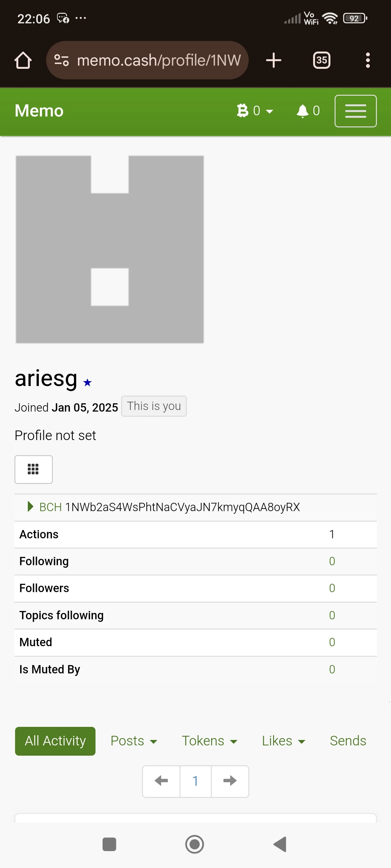This screenshot has height=868, width=391.
Task: Open a new browser tab
Action: (x=273, y=60)
